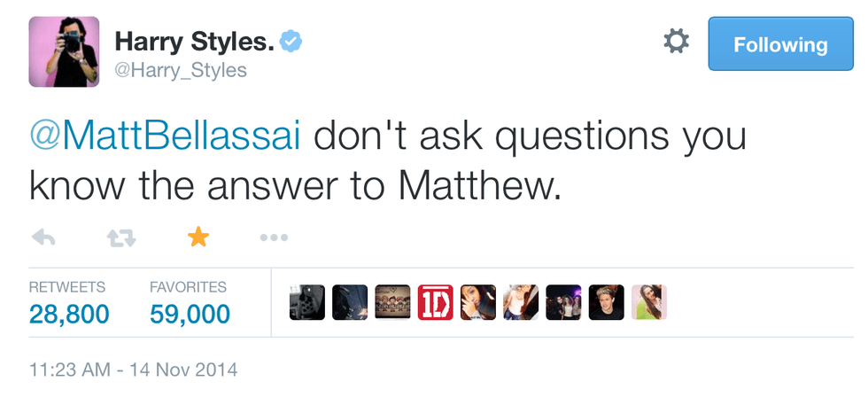Open Harry Styles profile picture
868x397 pixels.
[x=63, y=52]
